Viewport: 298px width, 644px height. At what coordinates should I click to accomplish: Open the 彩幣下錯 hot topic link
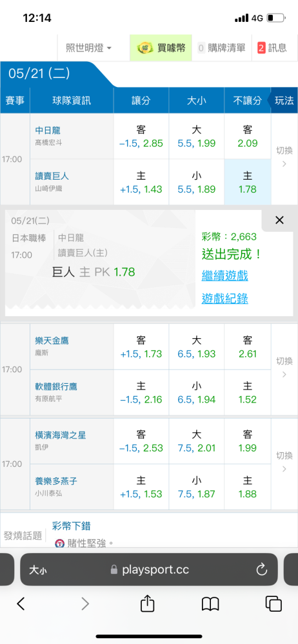tap(71, 526)
